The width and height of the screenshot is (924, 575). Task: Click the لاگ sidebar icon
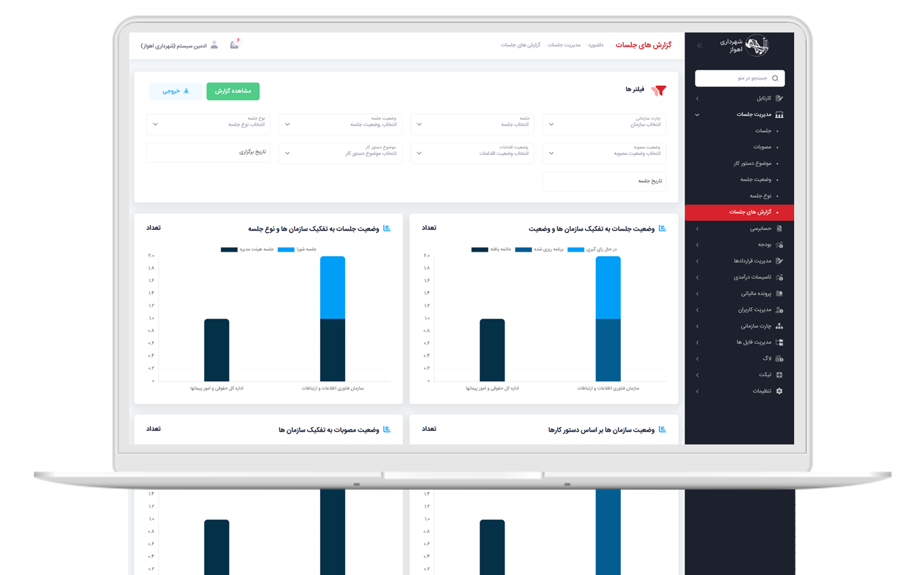click(x=779, y=359)
